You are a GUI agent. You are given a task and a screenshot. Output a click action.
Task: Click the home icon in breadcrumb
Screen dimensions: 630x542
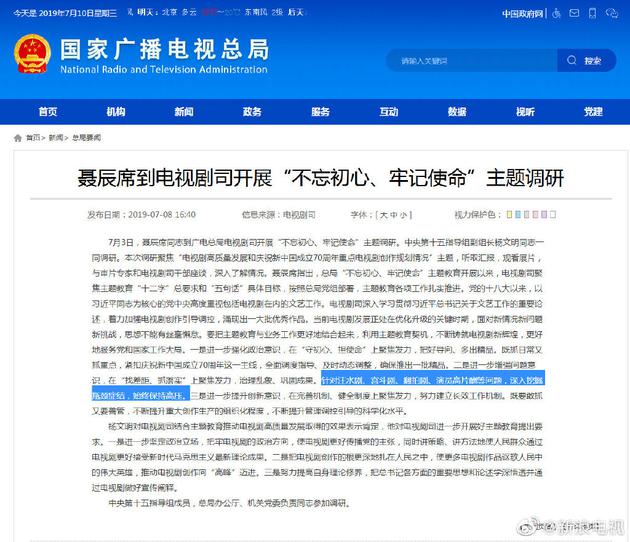click(18, 138)
